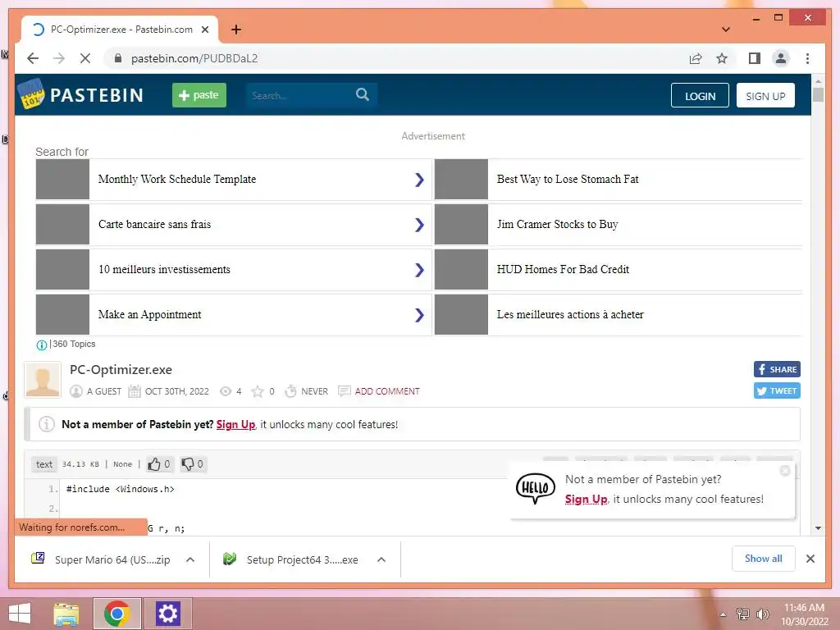The height and width of the screenshot is (630, 840).
Task: Click the address bar URL pastebin.com/PUDBDaL2
Action: pyautogui.click(x=194, y=58)
